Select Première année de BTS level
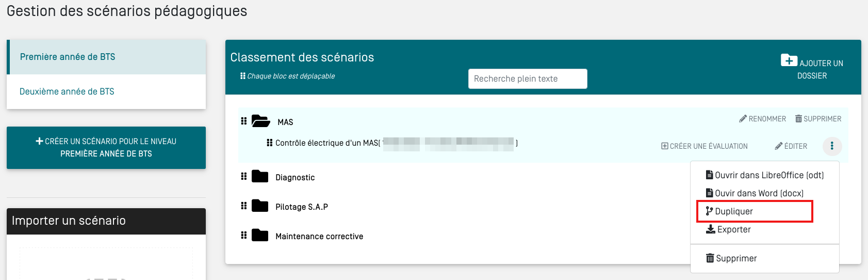The height and width of the screenshot is (280, 868). click(x=68, y=57)
